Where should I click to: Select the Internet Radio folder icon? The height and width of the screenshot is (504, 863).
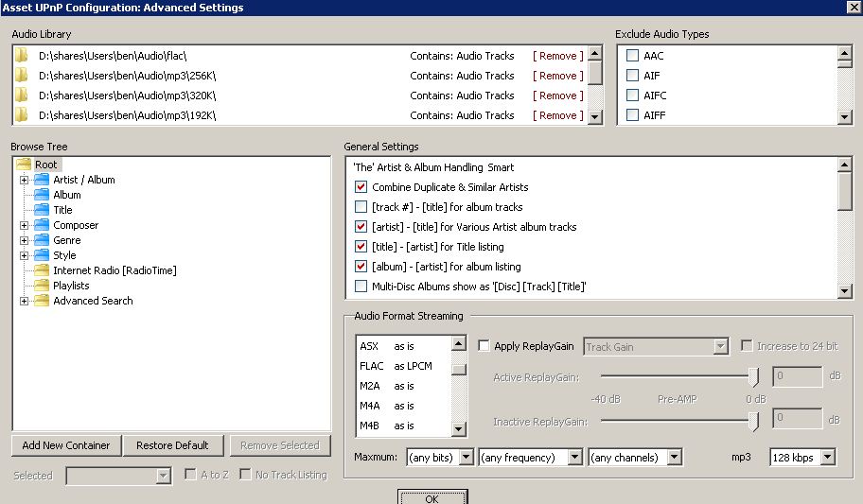tap(42, 270)
